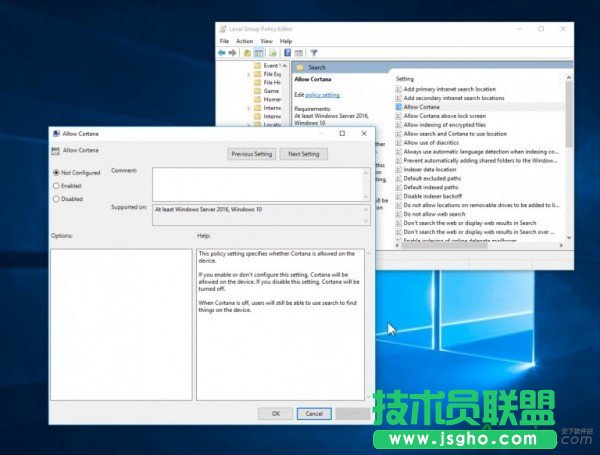
Task: Toggle the Show/Hide Action Pane icon
Action: coord(299,53)
